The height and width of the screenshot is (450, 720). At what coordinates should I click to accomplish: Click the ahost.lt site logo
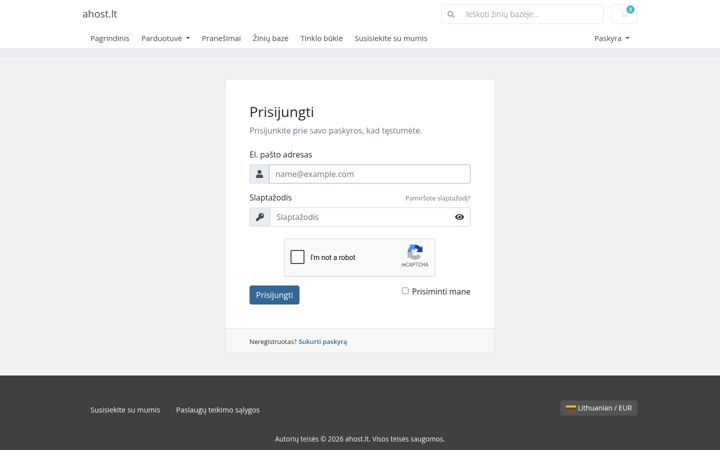[100, 14]
